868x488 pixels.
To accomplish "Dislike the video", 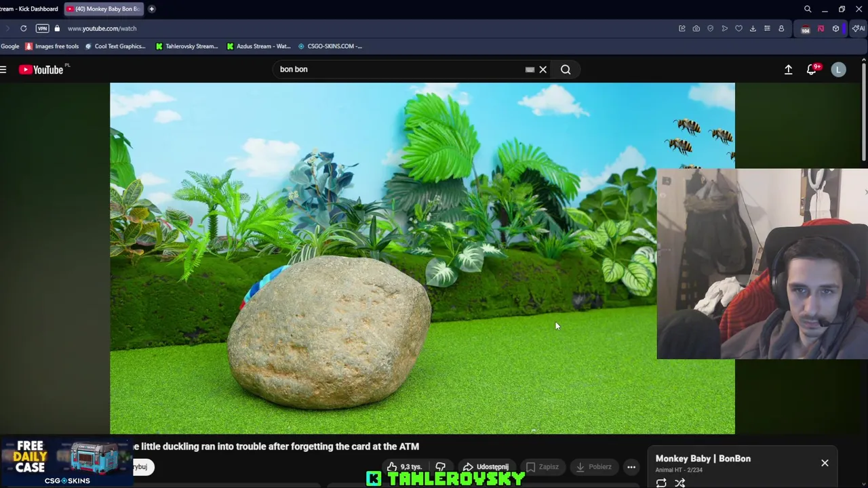I will coord(441,466).
